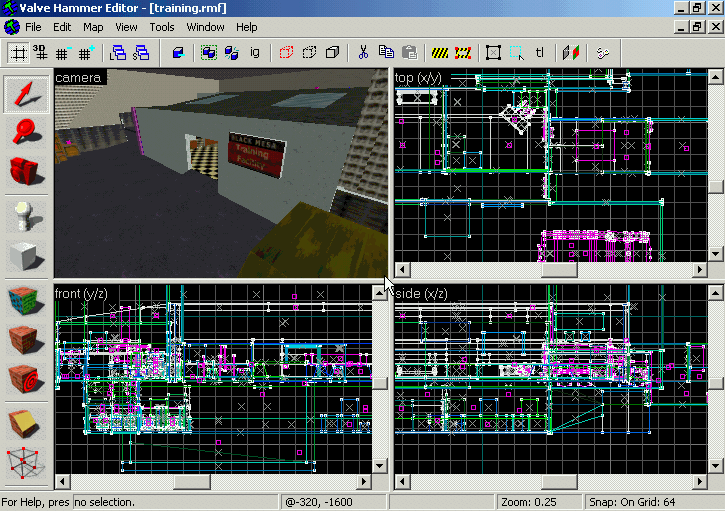Select the Vertex manipulation tool
Image resolution: width=725 pixels, height=511 pixels.
pos(26,463)
